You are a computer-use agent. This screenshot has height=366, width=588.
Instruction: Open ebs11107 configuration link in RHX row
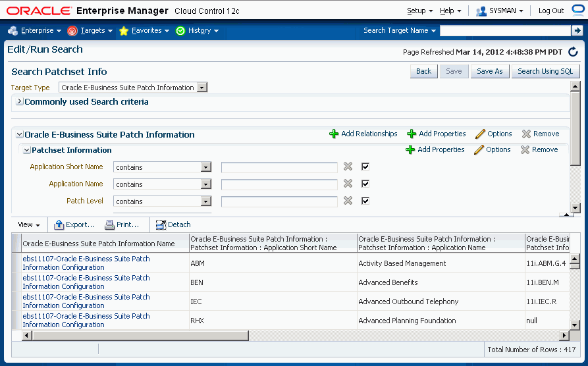[x=86, y=320]
